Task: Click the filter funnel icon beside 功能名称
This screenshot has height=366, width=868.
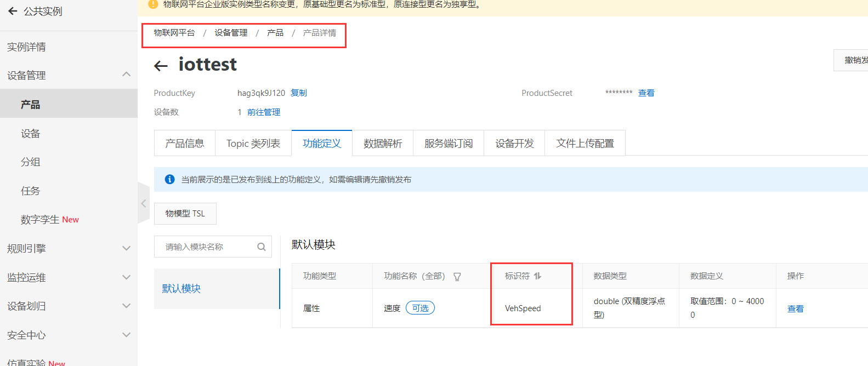Action: [x=457, y=277]
